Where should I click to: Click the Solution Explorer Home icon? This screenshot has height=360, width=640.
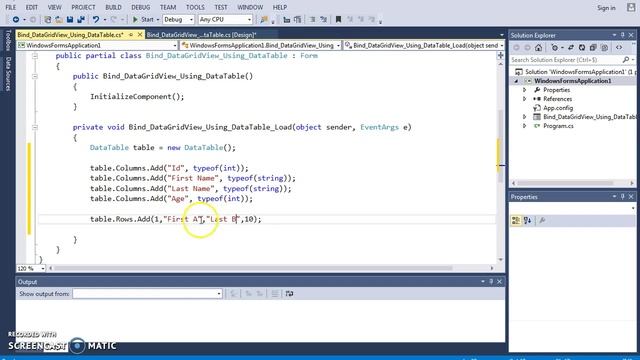(539, 48)
